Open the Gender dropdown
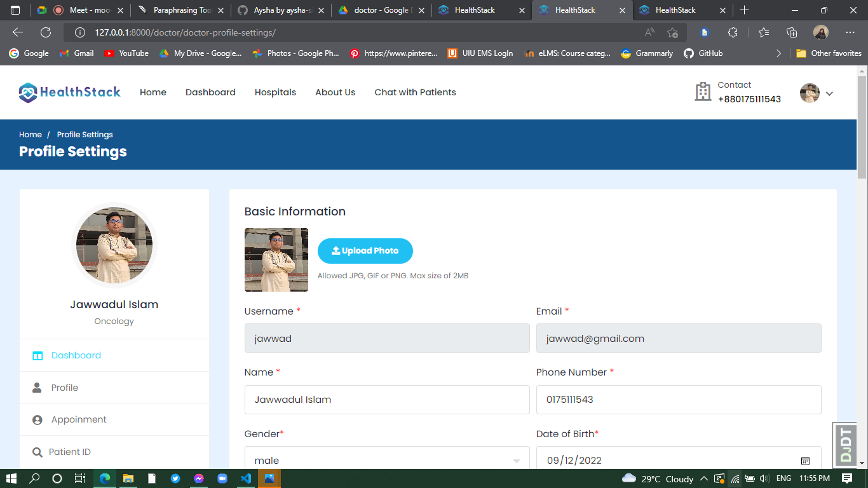This screenshot has height=488, width=868. coord(387,459)
